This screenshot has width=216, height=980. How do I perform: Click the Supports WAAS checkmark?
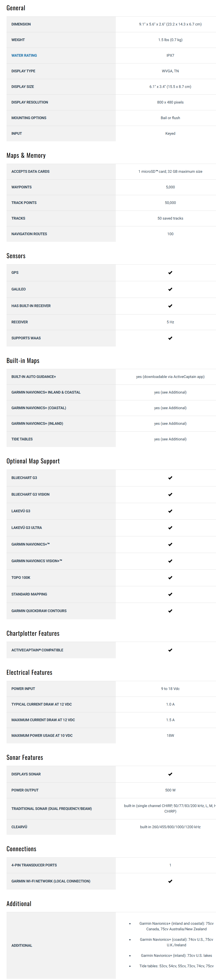click(x=170, y=338)
